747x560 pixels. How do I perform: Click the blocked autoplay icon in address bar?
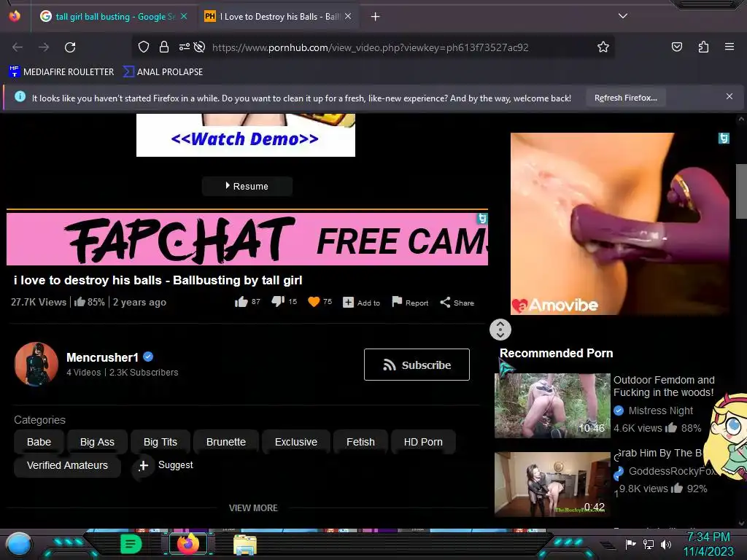[200, 47]
